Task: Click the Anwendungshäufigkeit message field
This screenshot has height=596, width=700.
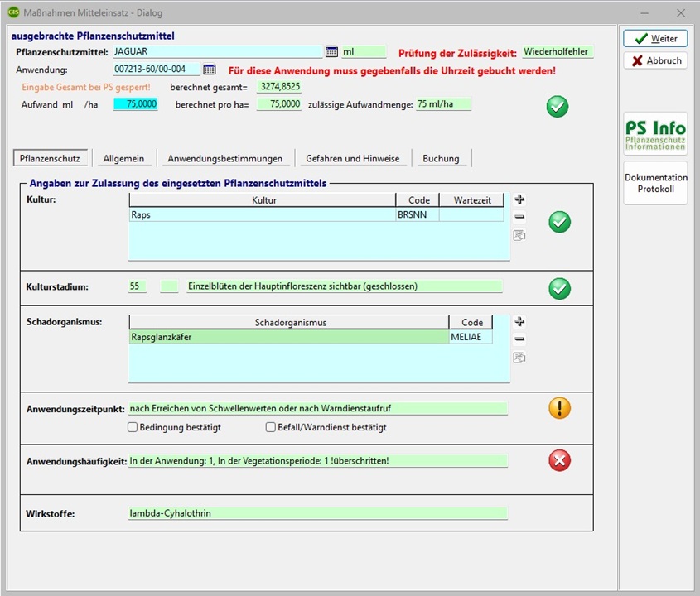Action: pos(318,461)
